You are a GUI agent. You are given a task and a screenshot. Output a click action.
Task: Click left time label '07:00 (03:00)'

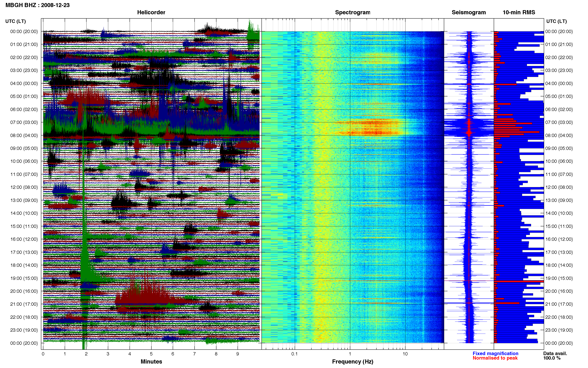click(x=24, y=122)
